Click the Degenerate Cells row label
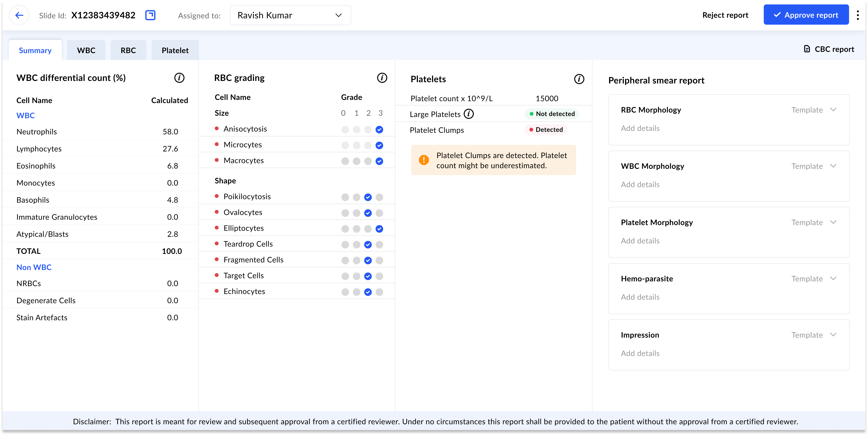The width and height of the screenshot is (868, 435). 46,301
